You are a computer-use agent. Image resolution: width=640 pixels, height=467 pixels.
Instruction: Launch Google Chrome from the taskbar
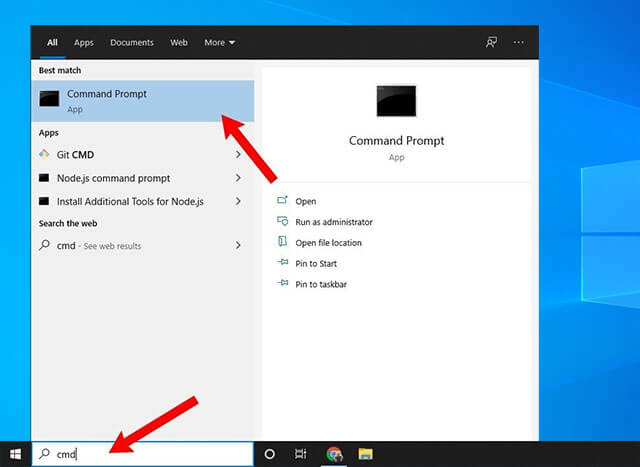pos(334,454)
